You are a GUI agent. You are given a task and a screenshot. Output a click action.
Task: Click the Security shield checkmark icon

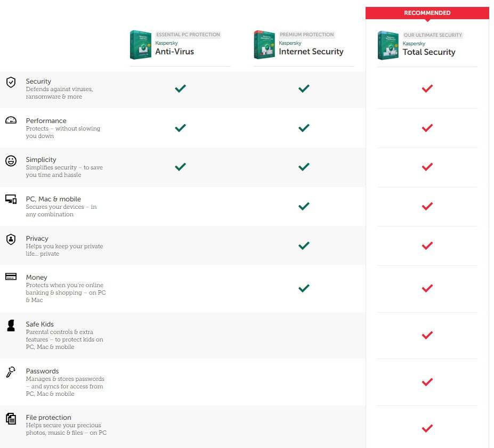click(x=11, y=82)
